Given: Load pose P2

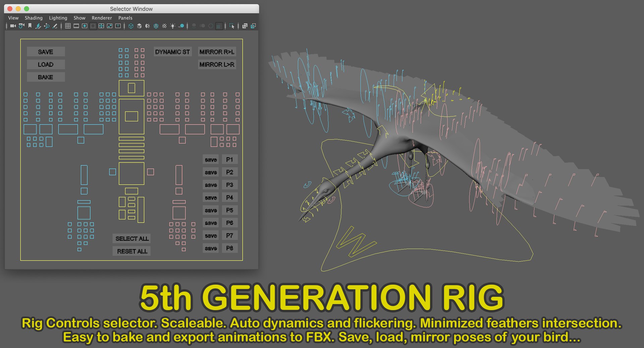Looking at the screenshot, I should 230,172.
